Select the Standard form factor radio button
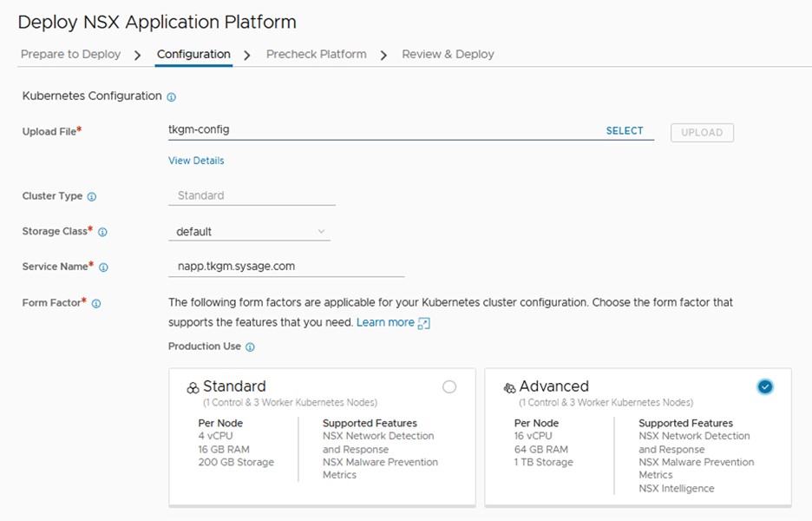This screenshot has width=812, height=521. pos(449,387)
